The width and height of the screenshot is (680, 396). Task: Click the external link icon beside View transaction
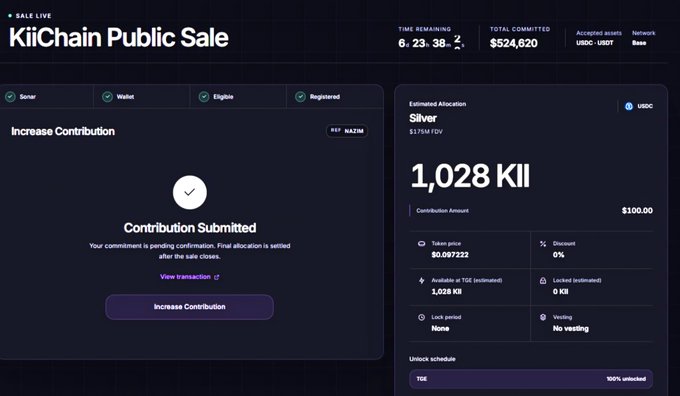click(216, 277)
